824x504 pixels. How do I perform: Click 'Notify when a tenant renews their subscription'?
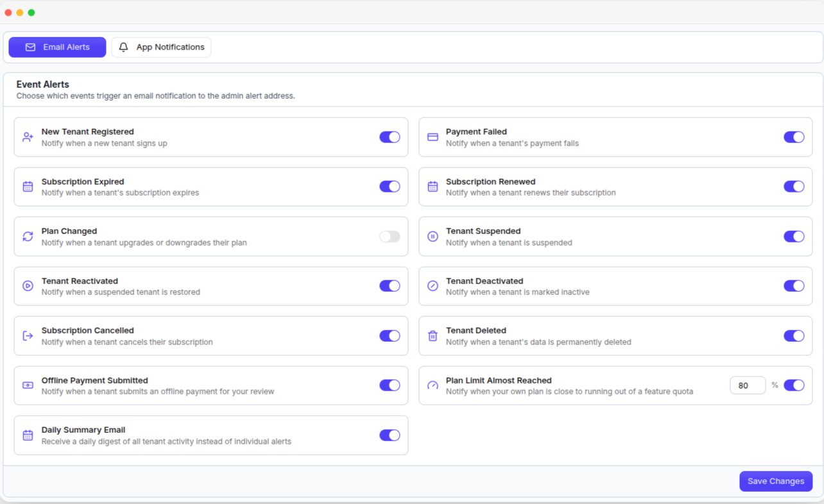click(531, 193)
